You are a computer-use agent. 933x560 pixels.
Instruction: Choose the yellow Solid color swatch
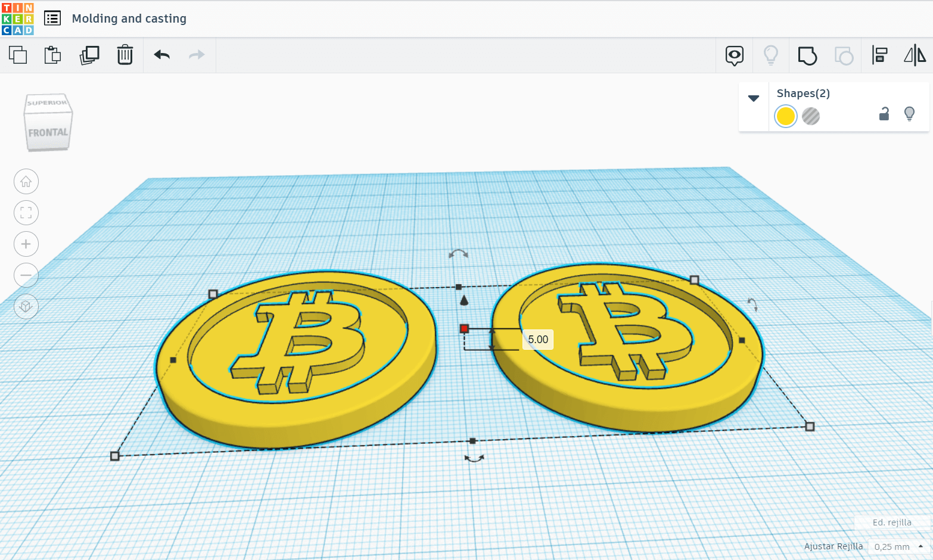click(786, 116)
